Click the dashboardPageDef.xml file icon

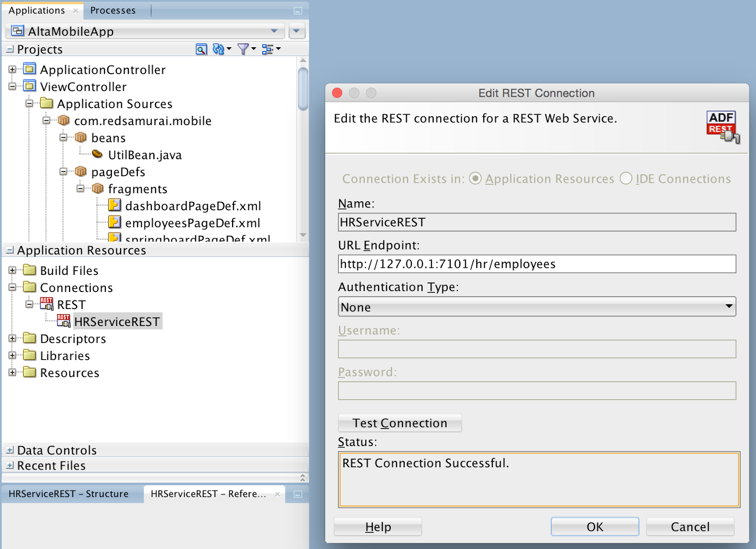[114, 205]
